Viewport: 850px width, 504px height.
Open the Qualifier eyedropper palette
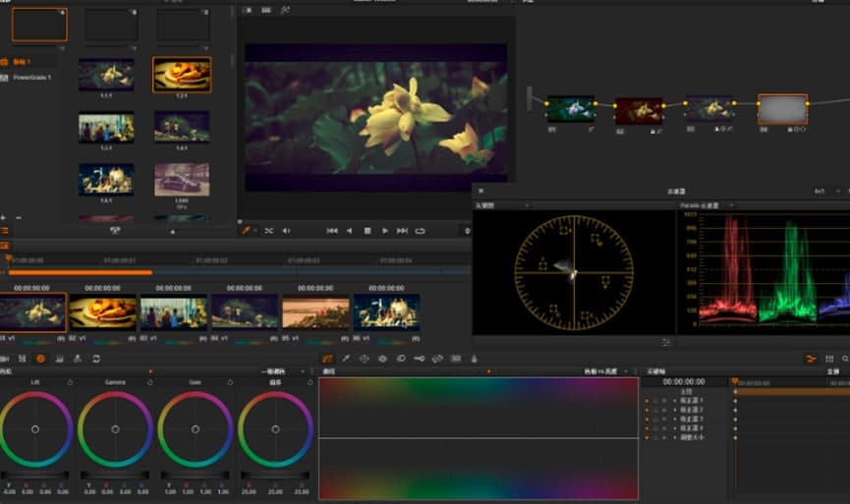(x=346, y=360)
